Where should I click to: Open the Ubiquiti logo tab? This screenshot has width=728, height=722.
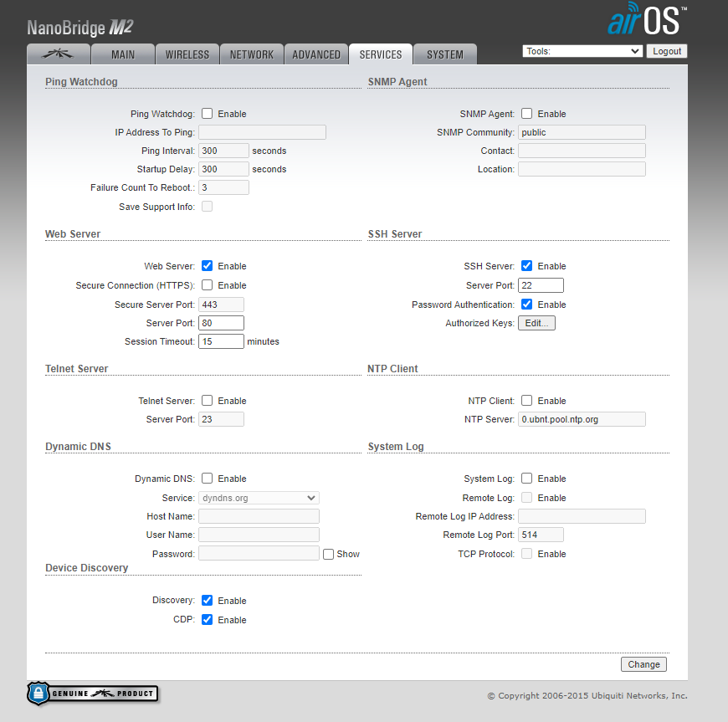(59, 54)
